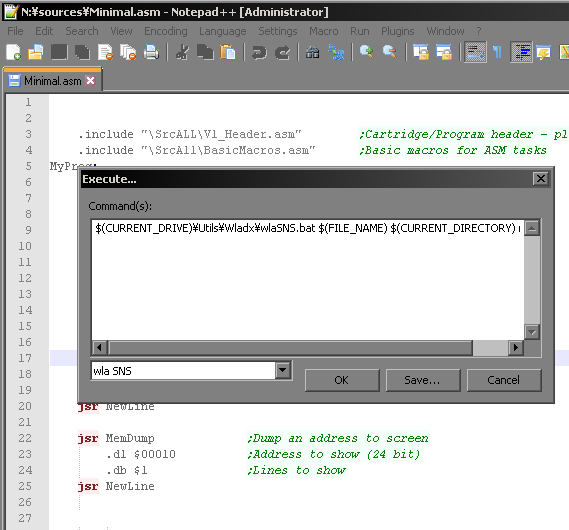Click the Save toolbar icon
The width and height of the screenshot is (569, 530).
(x=59, y=52)
